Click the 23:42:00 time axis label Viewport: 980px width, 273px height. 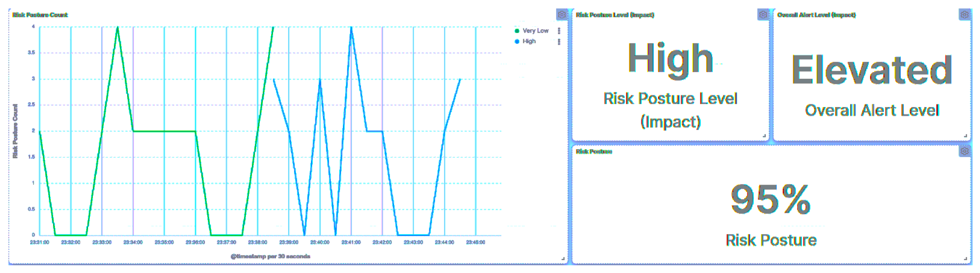(382, 242)
